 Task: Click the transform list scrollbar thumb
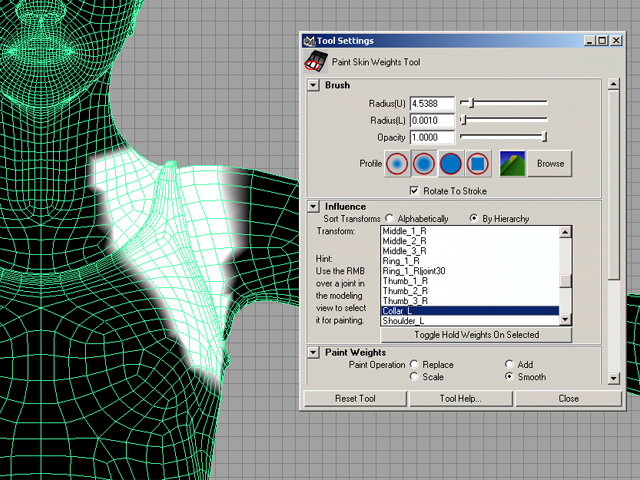565,281
